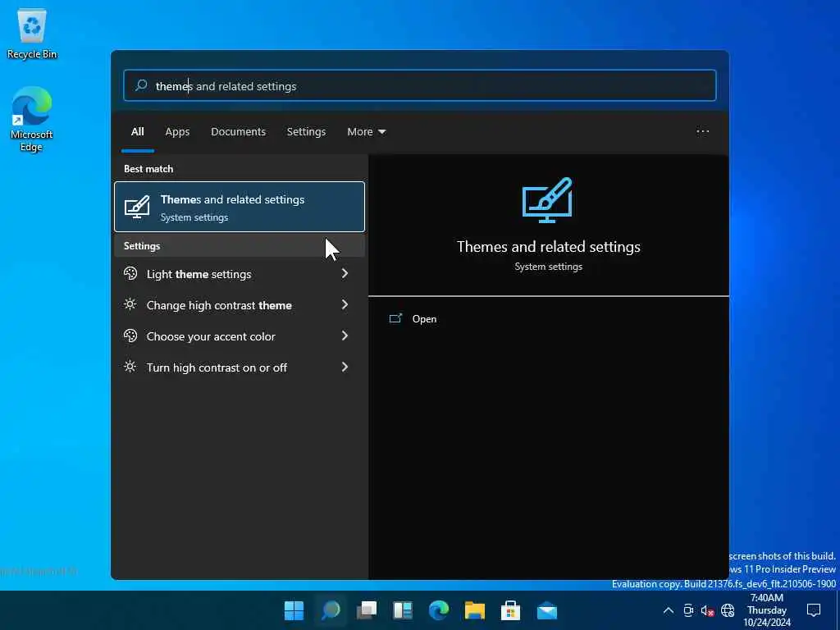This screenshot has width=840, height=630.
Task: Launch Microsoft Edge from taskbar
Action: click(x=439, y=610)
